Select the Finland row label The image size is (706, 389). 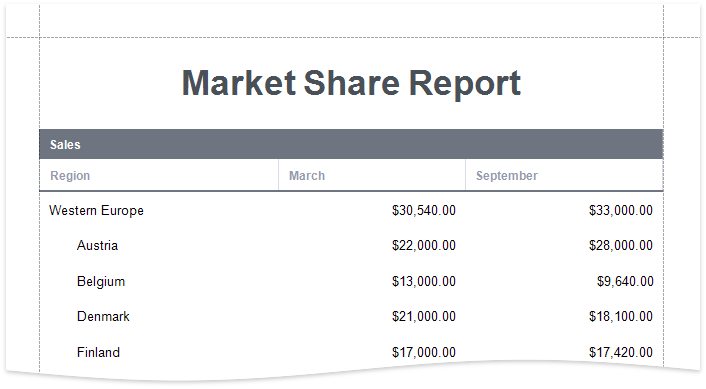98,352
